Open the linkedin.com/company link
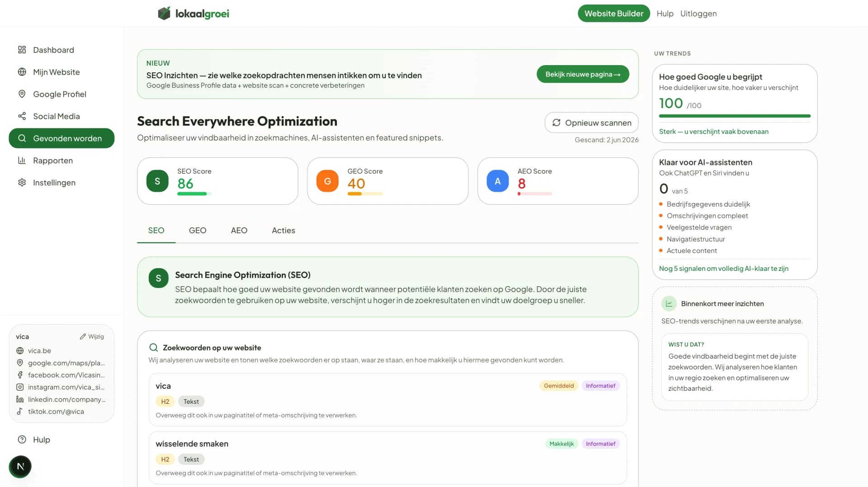 pos(67,400)
